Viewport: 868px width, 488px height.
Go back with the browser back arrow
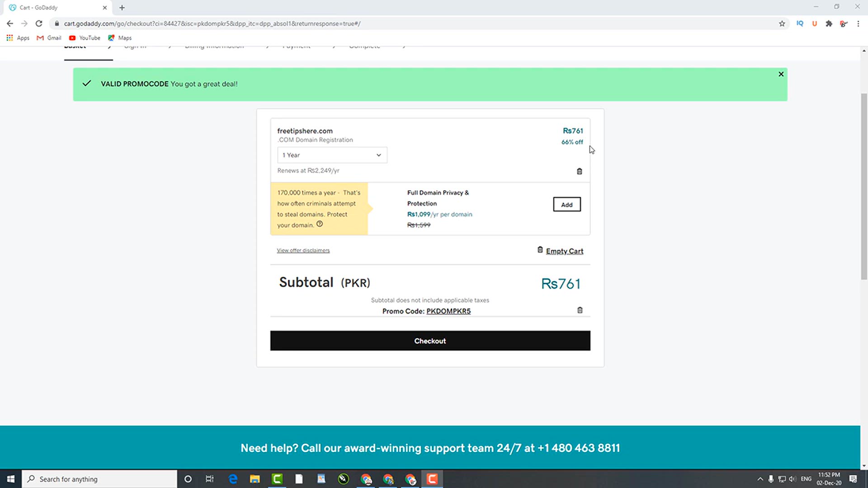click(10, 23)
